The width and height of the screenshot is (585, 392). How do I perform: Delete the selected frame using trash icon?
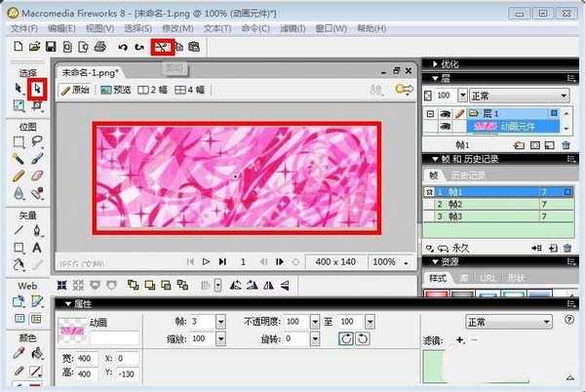point(566,249)
